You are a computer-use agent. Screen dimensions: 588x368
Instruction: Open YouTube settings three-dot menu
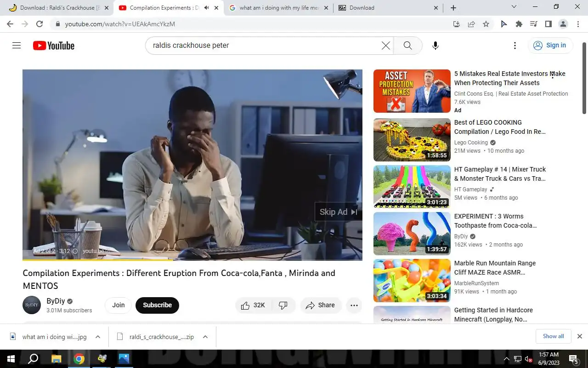point(515,45)
